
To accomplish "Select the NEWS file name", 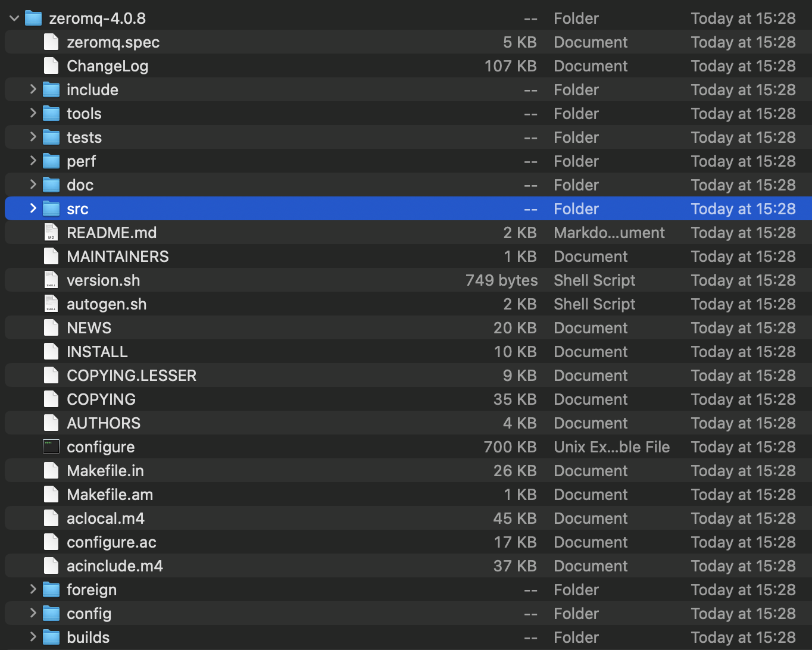I will click(x=89, y=328).
